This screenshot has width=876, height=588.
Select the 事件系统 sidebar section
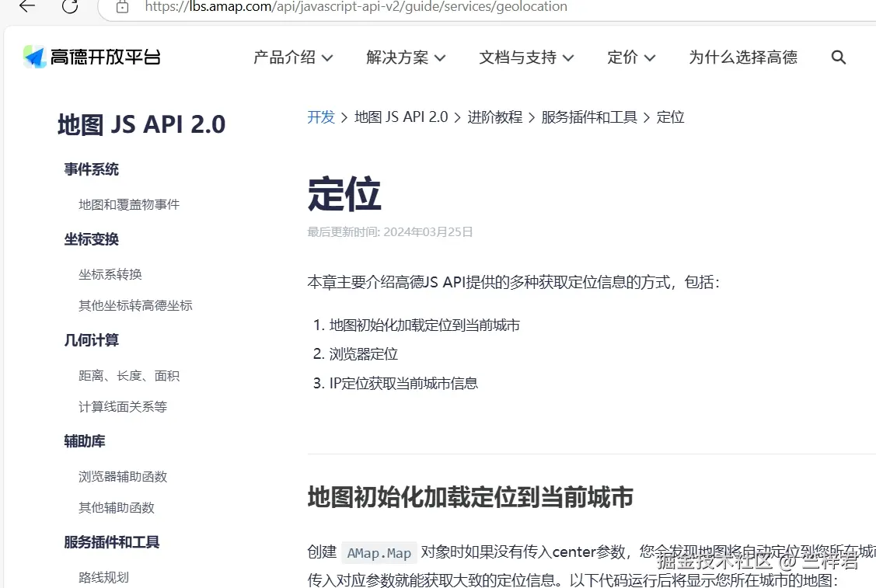tap(92, 169)
